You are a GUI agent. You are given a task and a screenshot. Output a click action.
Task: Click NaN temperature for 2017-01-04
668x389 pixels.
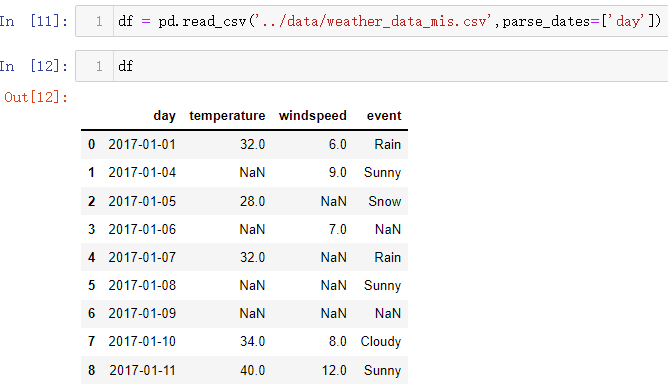(252, 173)
